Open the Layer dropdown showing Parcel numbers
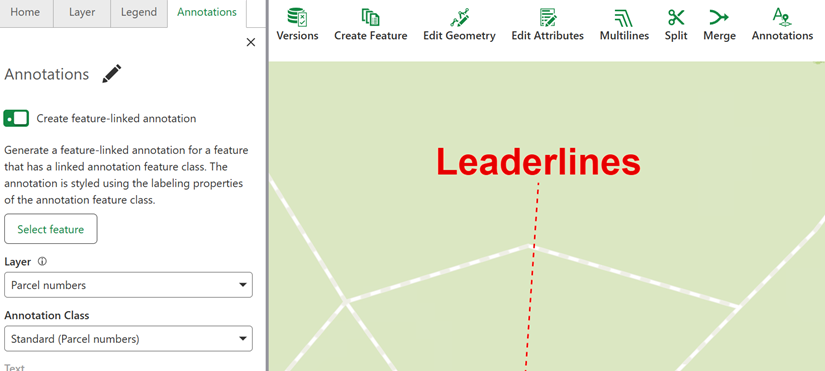 pos(128,285)
